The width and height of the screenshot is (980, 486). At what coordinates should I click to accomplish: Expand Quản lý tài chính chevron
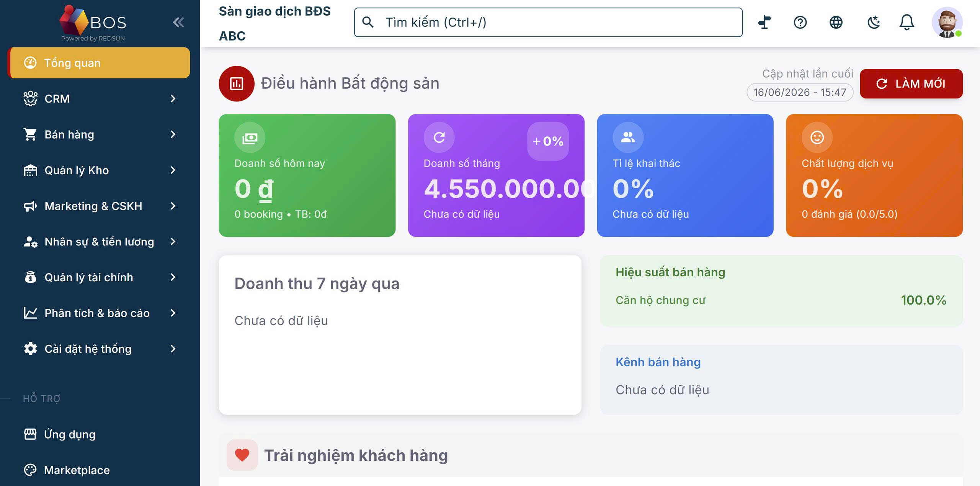pos(173,277)
